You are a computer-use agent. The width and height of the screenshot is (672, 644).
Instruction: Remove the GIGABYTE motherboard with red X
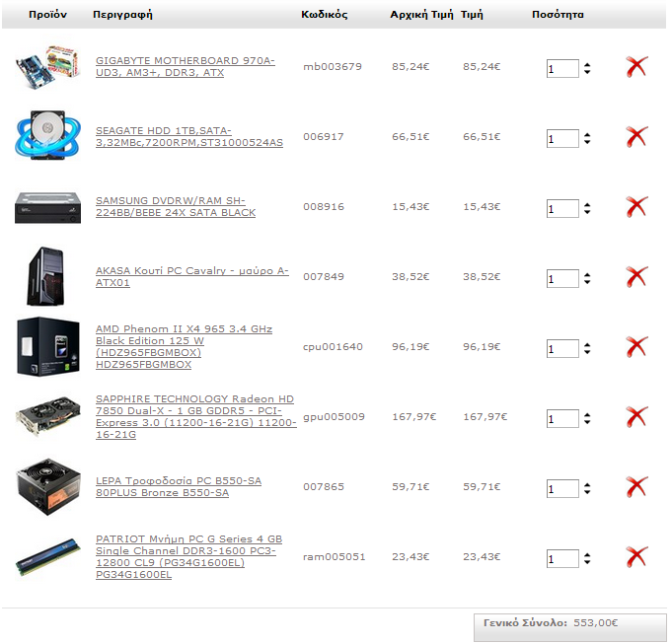636,67
